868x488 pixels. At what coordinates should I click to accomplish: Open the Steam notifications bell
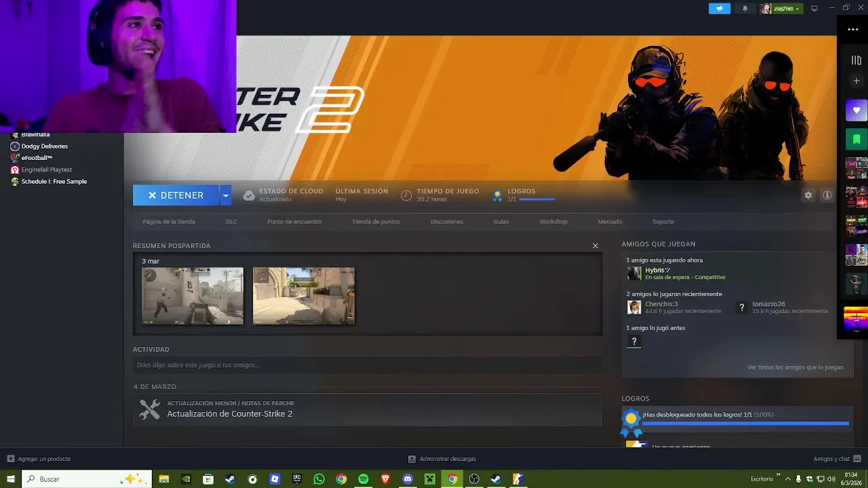745,8
